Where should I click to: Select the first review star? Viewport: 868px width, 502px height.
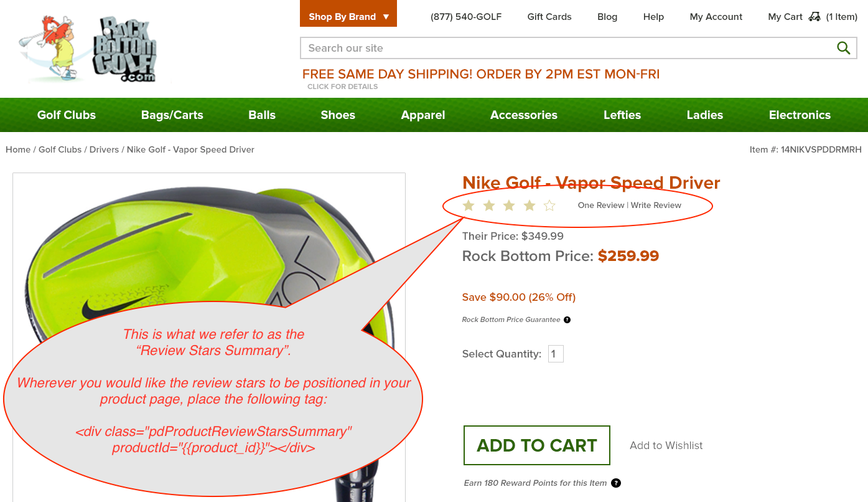pos(469,205)
